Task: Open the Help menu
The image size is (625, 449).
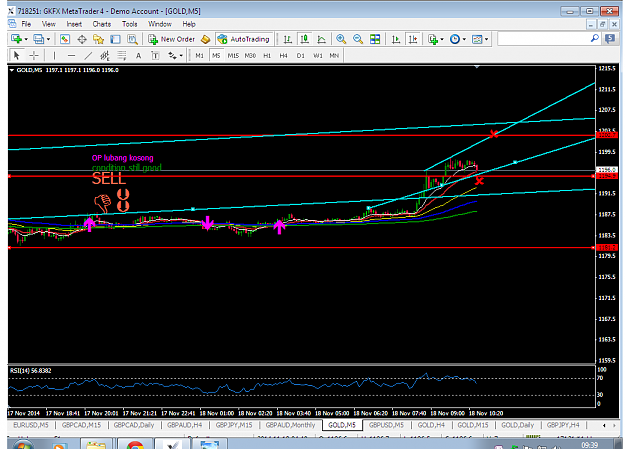Action: 189,24
